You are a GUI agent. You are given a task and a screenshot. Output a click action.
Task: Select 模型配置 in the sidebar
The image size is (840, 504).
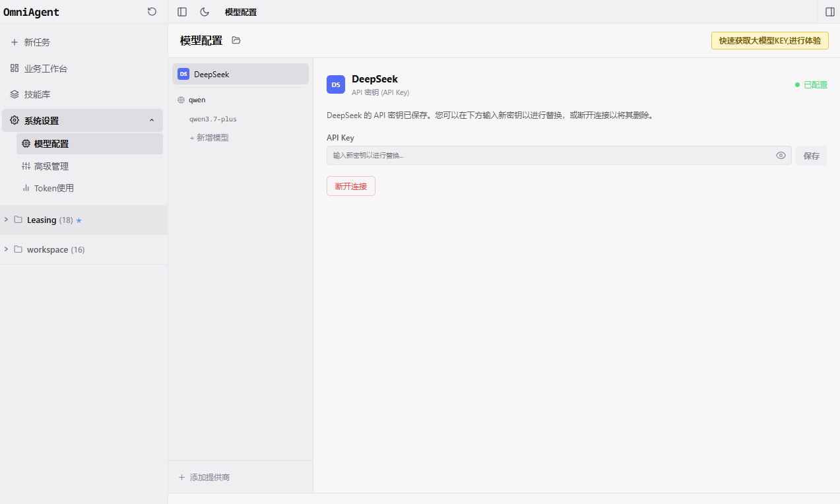[x=90, y=144]
